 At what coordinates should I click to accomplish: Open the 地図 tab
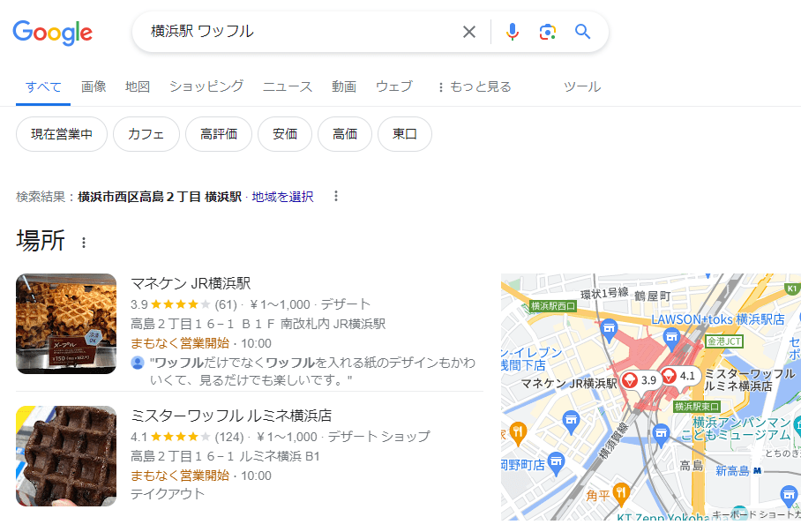138,86
